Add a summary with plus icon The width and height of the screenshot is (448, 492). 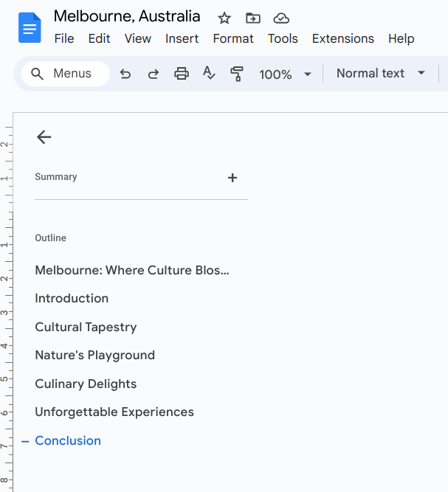[x=232, y=178]
